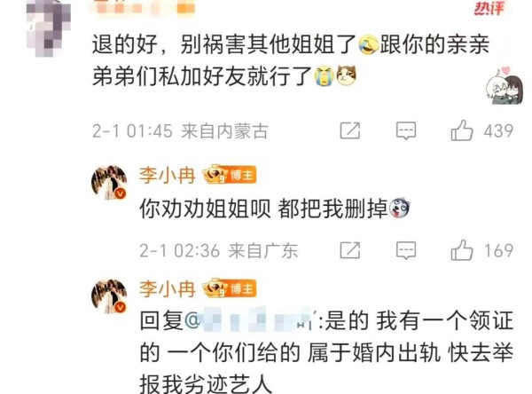Tap the 博主 badge in second reply
Image resolution: width=532 pixels, height=394 pixels.
click(x=241, y=289)
